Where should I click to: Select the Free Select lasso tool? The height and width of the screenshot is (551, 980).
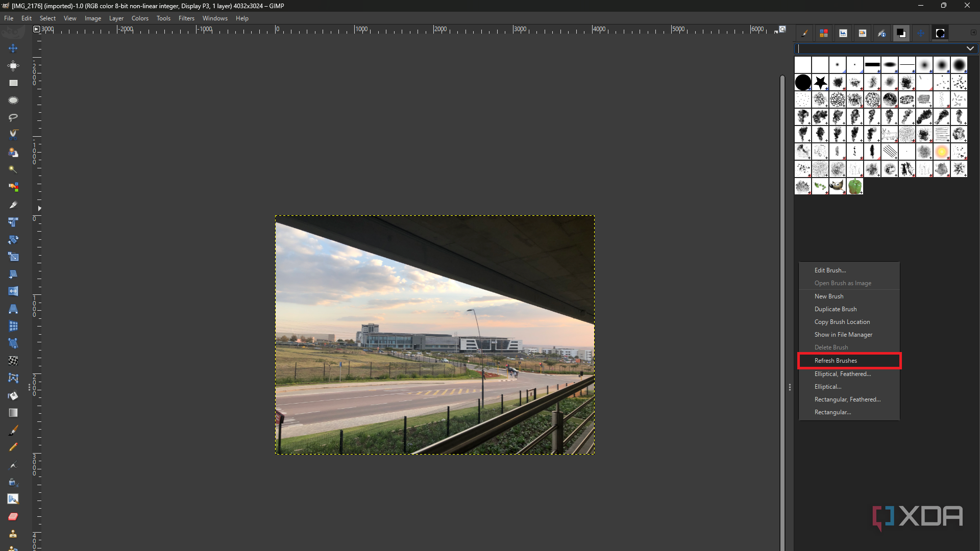13,118
